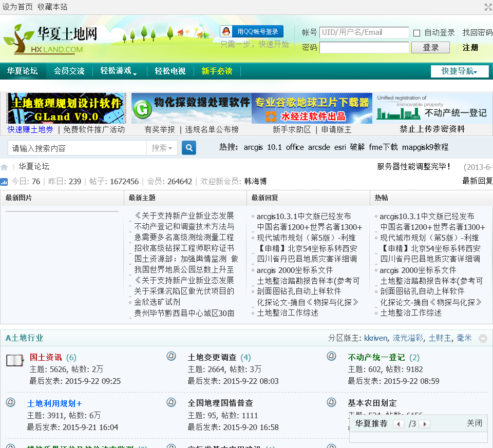Open 全国地理国情普查 forum link
Image resolution: width=493 pixels, height=448 pixels.
(220, 403)
